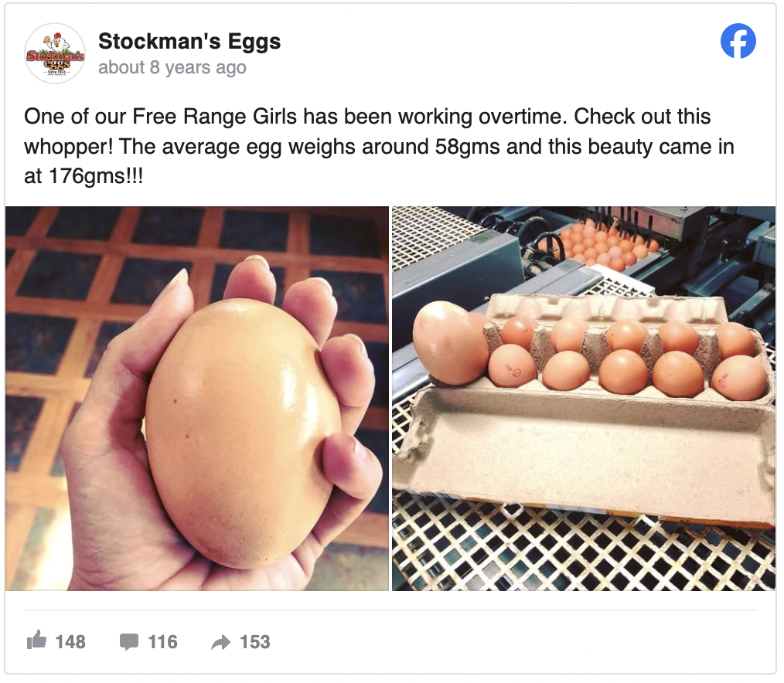
Task: Open the Stockman's Eggs profile picture
Action: click(54, 53)
